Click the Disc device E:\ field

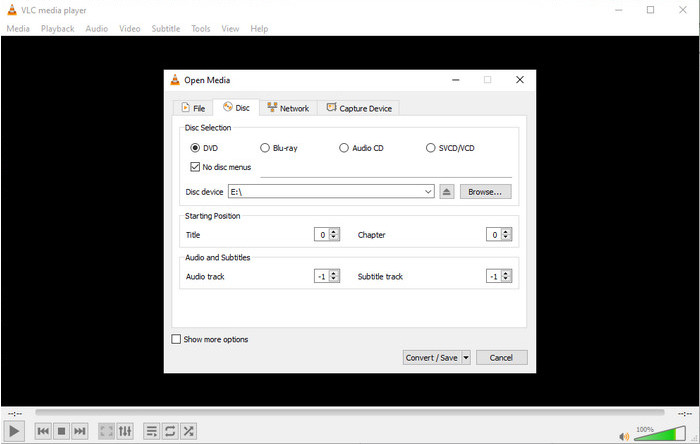coord(331,192)
